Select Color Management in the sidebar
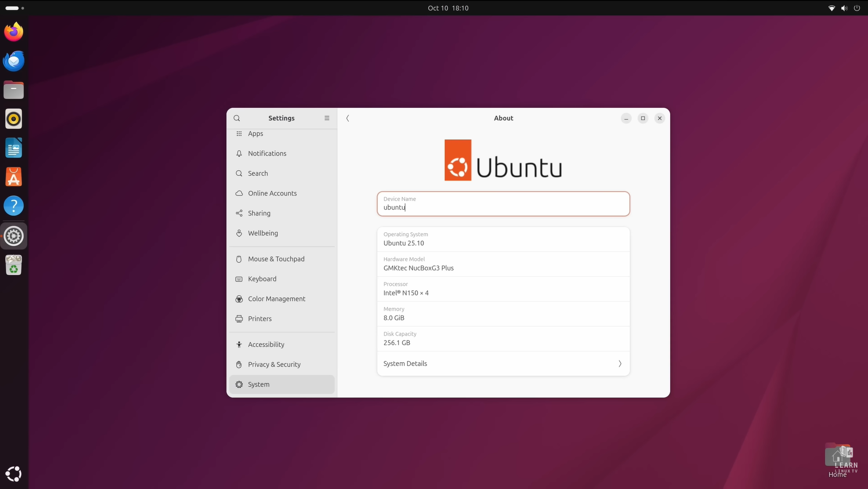 pyautogui.click(x=282, y=299)
